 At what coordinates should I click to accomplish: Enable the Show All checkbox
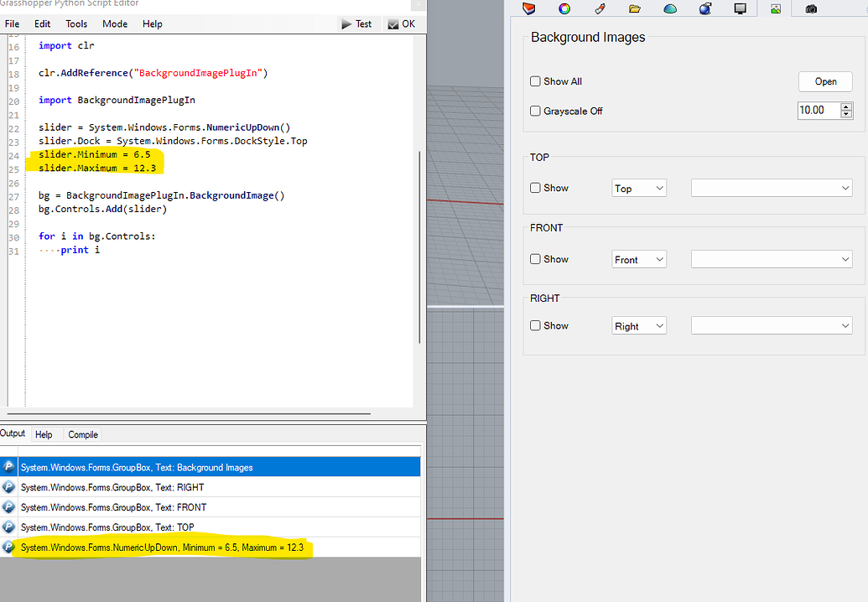coord(535,81)
